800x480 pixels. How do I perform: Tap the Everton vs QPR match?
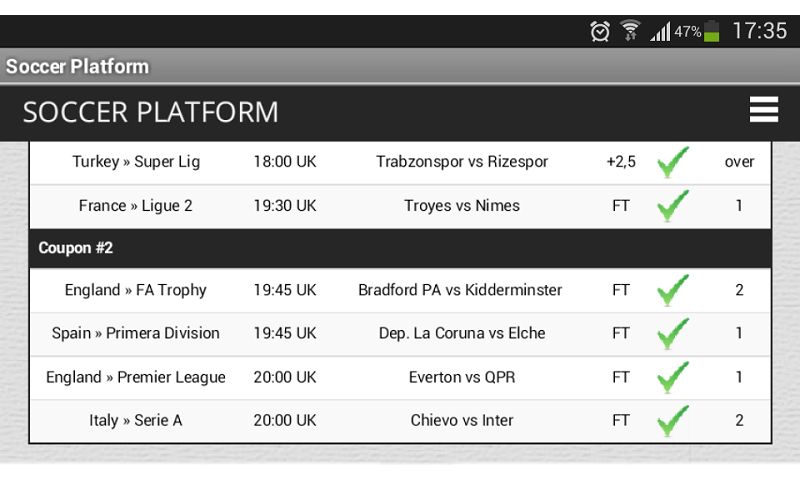pyautogui.click(x=462, y=377)
